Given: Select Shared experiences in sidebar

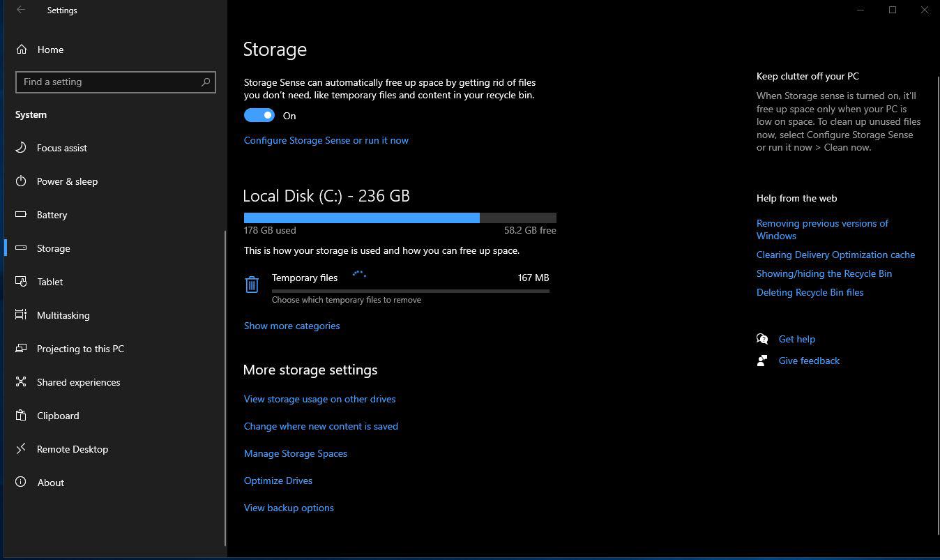Looking at the screenshot, I should coord(78,382).
